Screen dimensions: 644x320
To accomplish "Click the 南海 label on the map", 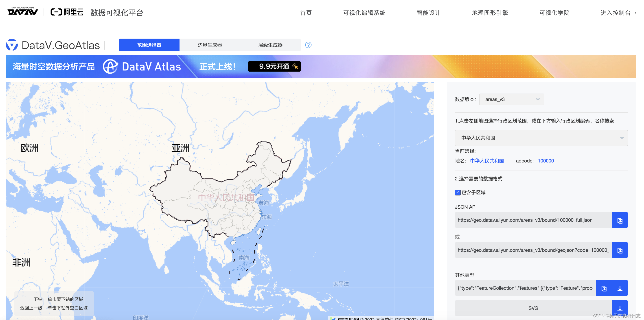I will pos(244,257).
